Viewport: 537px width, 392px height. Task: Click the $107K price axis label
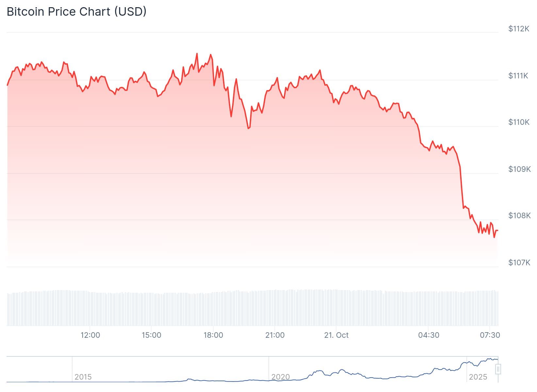pyautogui.click(x=519, y=262)
